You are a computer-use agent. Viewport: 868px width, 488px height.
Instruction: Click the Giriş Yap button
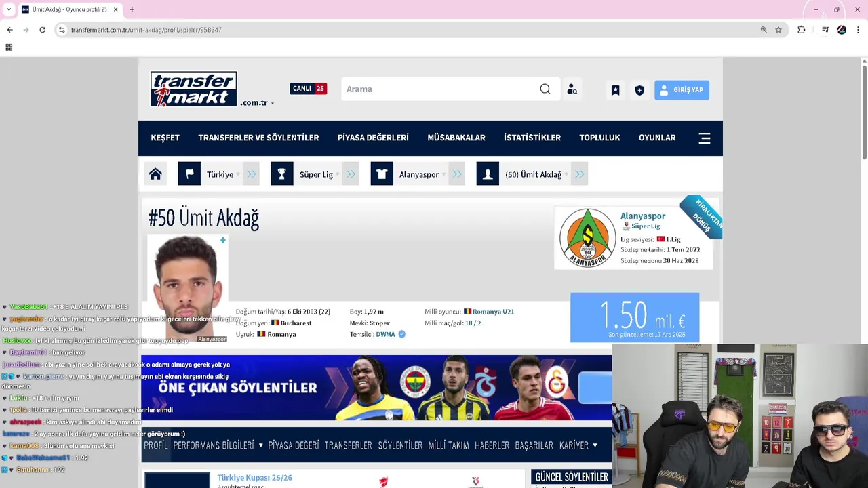[x=682, y=90]
